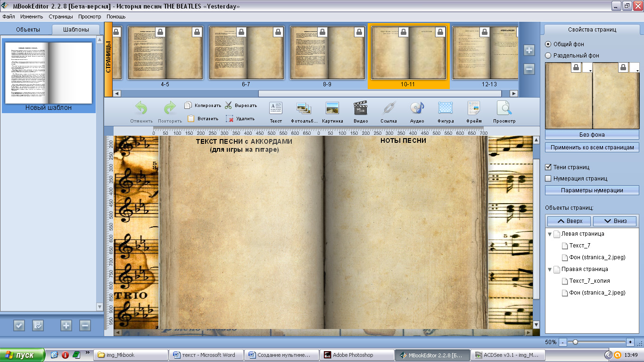Select page spread 12-13 thumbnail
This screenshot has width=644, height=362.
(486, 53)
